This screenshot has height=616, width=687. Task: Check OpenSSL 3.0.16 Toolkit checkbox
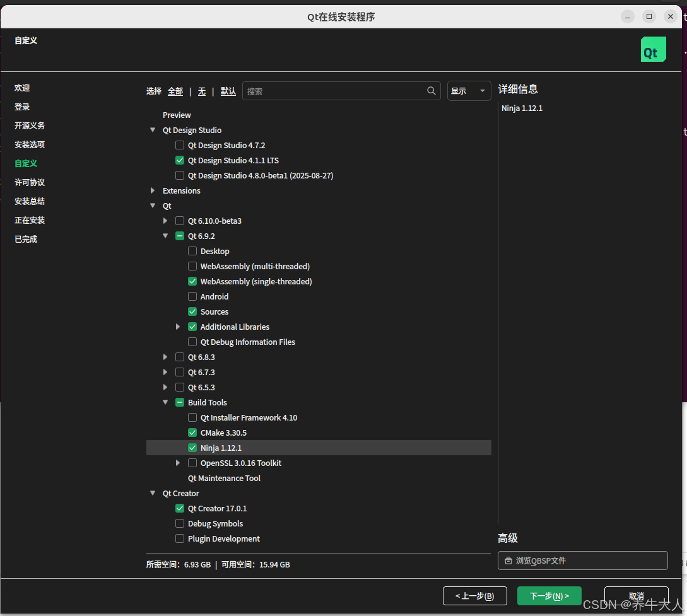[x=192, y=463]
